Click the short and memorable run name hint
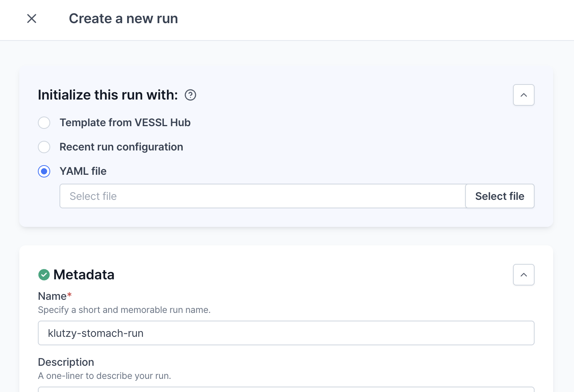 click(x=124, y=310)
